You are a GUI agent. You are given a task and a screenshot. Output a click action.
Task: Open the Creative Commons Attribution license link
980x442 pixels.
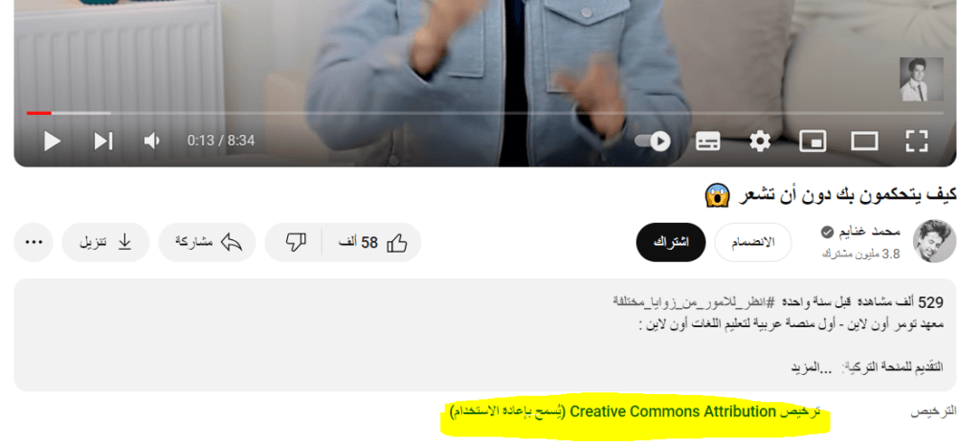(x=635, y=412)
